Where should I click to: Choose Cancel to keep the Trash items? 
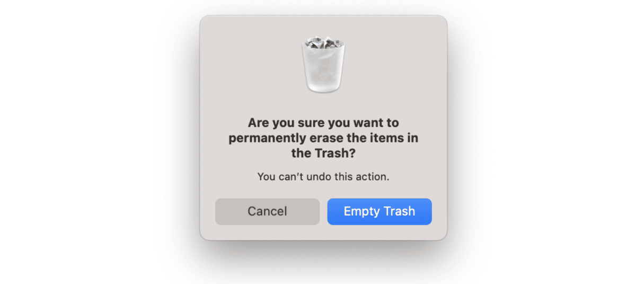[267, 211]
